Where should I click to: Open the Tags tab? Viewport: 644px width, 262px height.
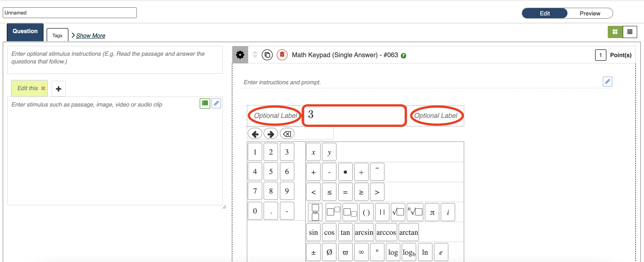click(57, 36)
